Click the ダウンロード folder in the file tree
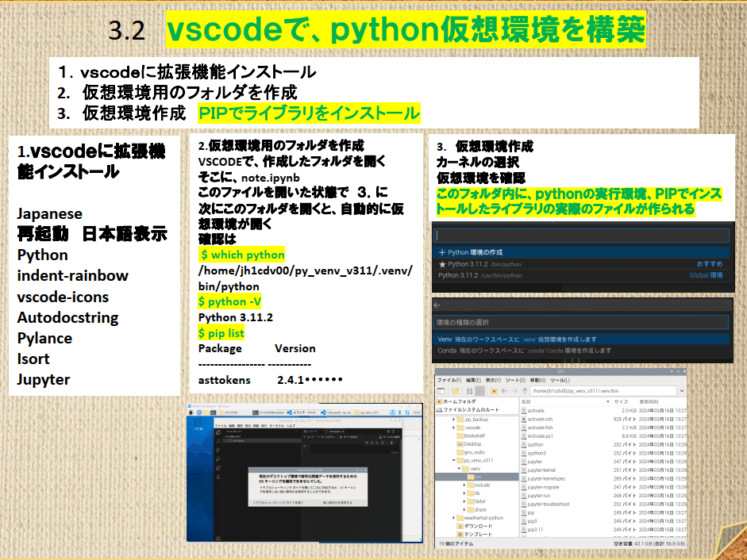The width and height of the screenshot is (747, 560). pos(474,526)
